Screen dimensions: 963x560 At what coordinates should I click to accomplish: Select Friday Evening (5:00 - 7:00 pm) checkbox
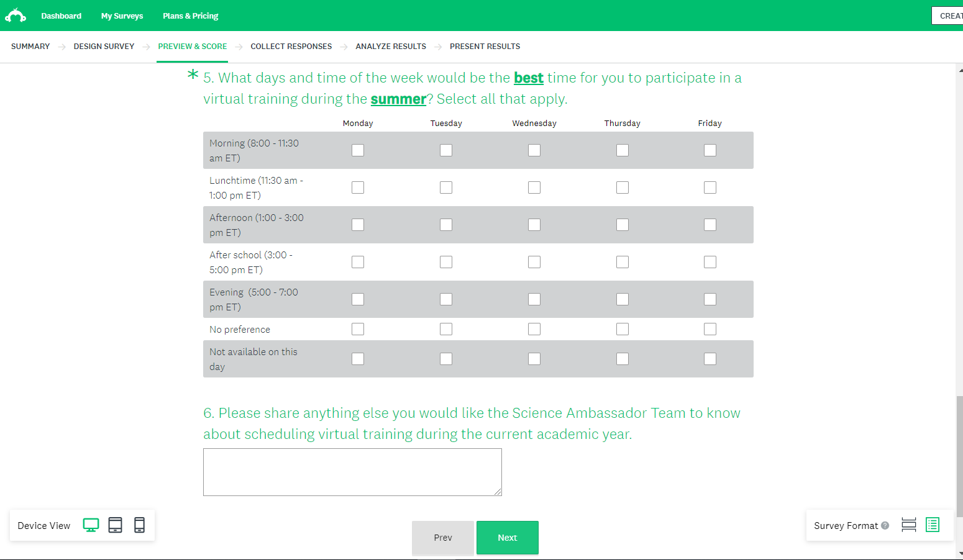tap(710, 299)
